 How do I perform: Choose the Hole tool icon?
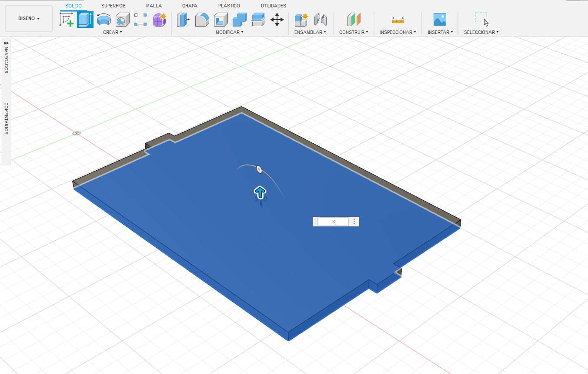click(x=122, y=20)
